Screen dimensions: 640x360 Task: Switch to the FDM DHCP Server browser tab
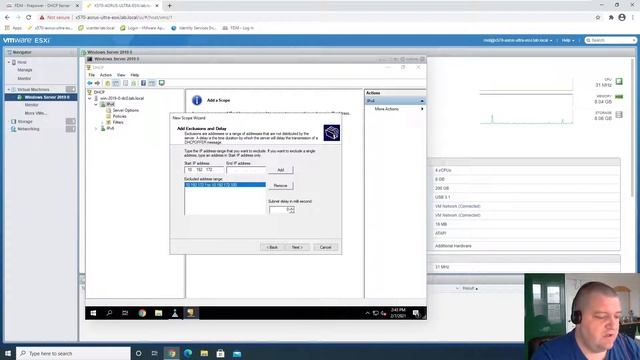(42, 6)
